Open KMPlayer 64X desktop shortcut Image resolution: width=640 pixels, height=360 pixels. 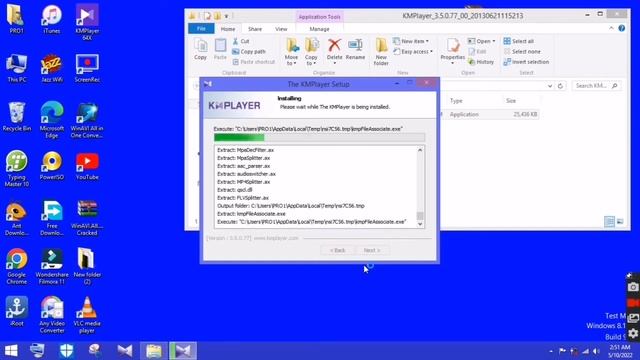click(x=87, y=22)
